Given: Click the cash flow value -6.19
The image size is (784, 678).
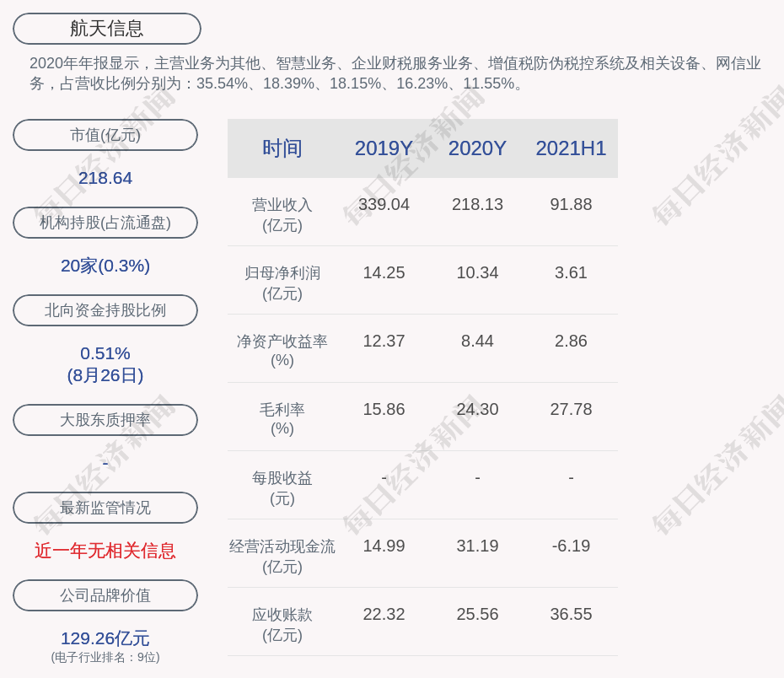Looking at the screenshot, I should [571, 546].
